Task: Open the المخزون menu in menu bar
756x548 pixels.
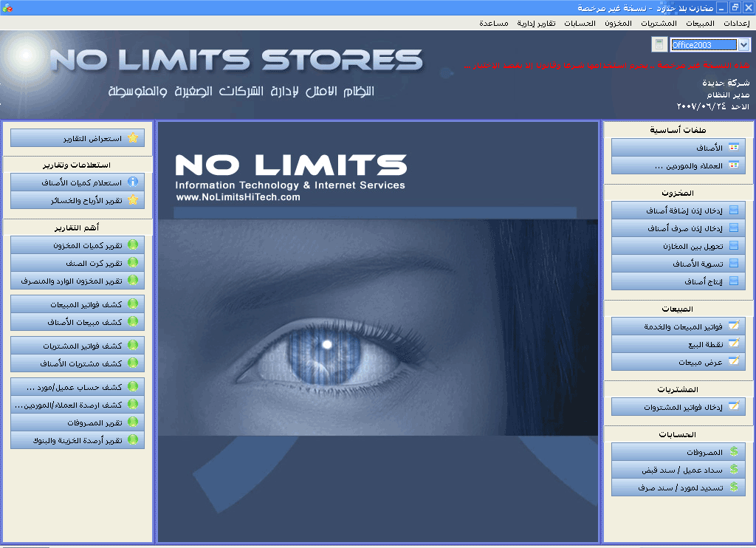Action: (x=618, y=23)
